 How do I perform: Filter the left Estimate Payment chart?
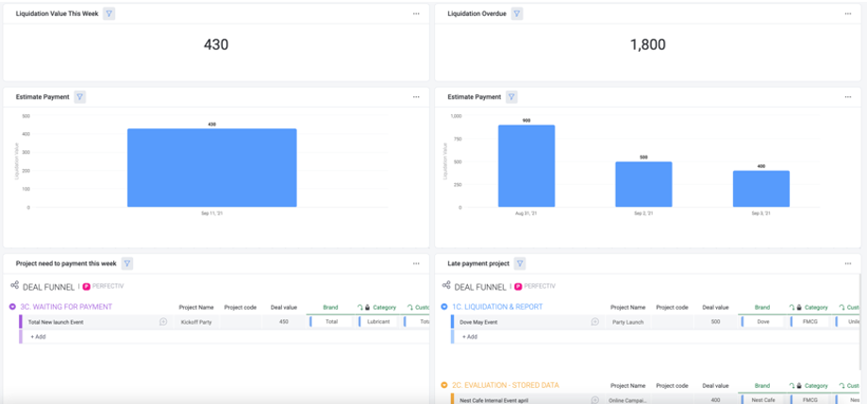[x=80, y=96]
